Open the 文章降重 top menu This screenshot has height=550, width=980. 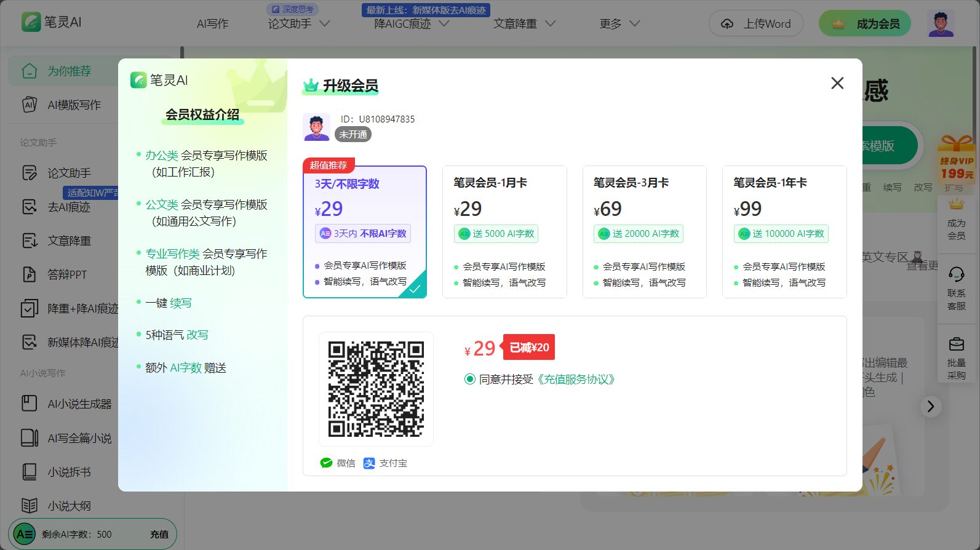515,24
